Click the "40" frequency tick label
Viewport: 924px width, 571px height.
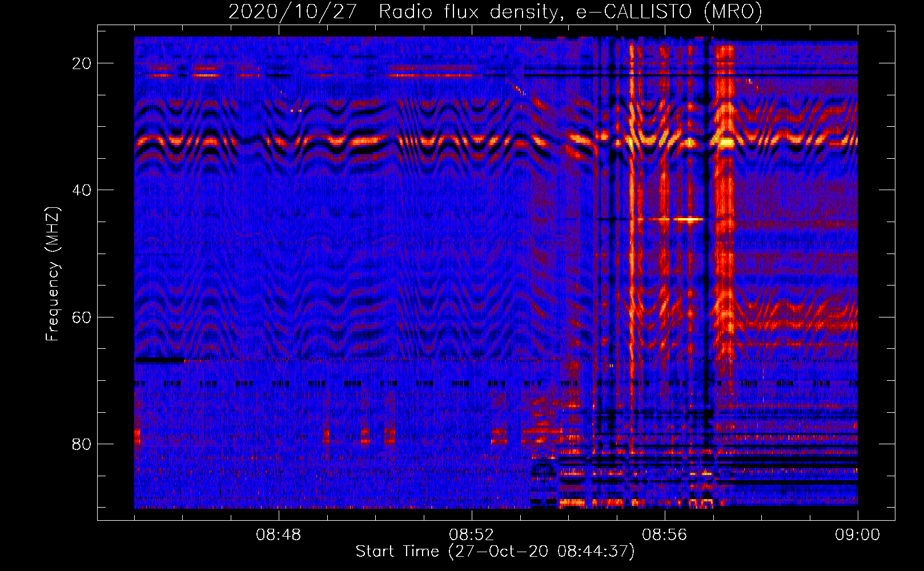click(82, 190)
